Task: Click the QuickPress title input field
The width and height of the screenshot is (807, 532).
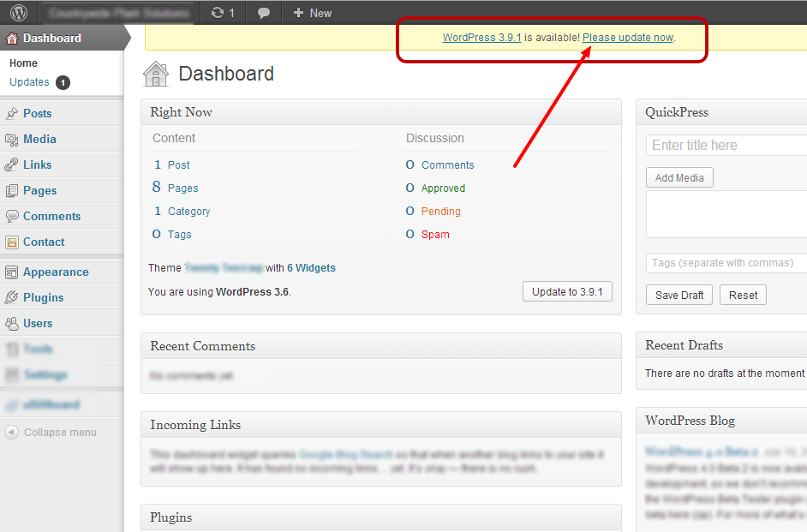Action: tap(726, 145)
